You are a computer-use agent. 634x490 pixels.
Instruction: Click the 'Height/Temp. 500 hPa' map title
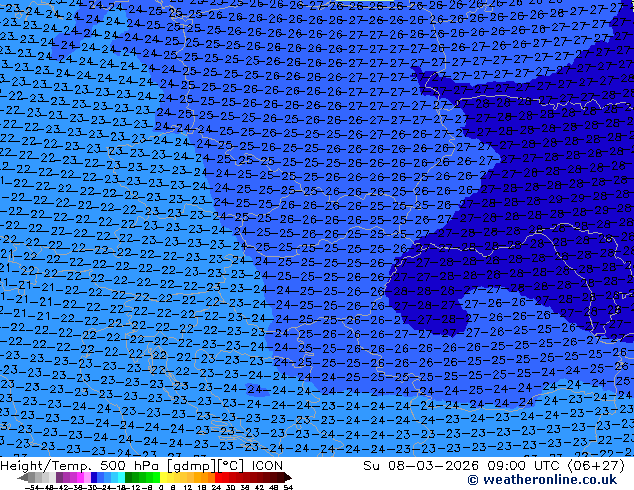click(81, 466)
